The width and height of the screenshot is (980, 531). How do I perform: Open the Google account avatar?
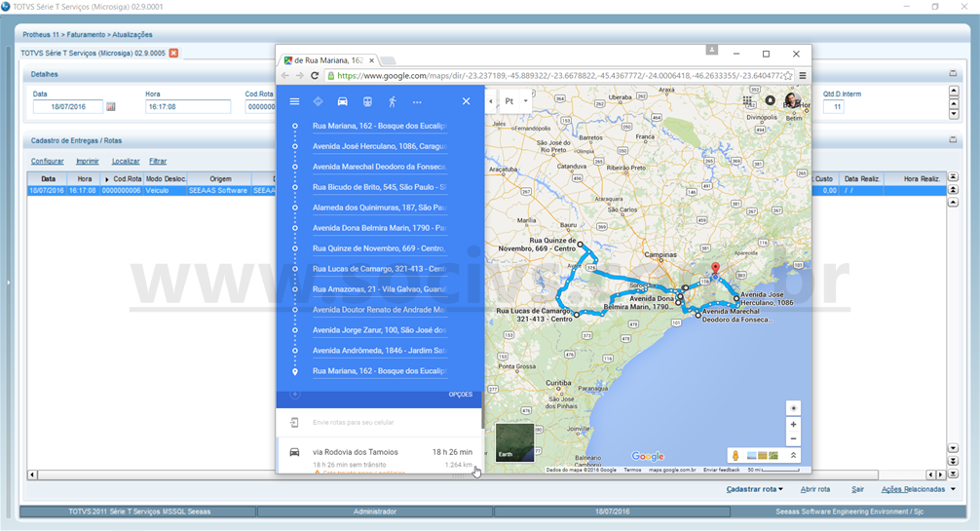pyautogui.click(x=793, y=100)
